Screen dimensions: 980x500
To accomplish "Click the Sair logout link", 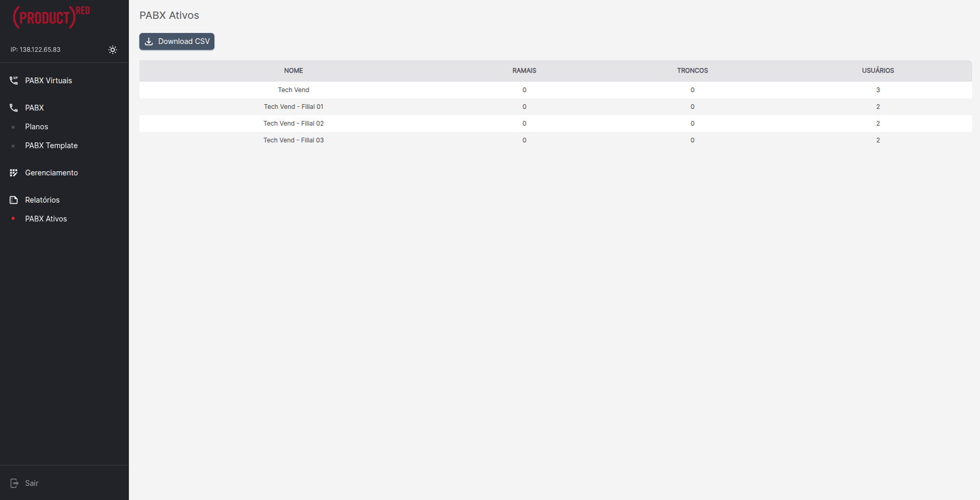I will click(x=32, y=483).
